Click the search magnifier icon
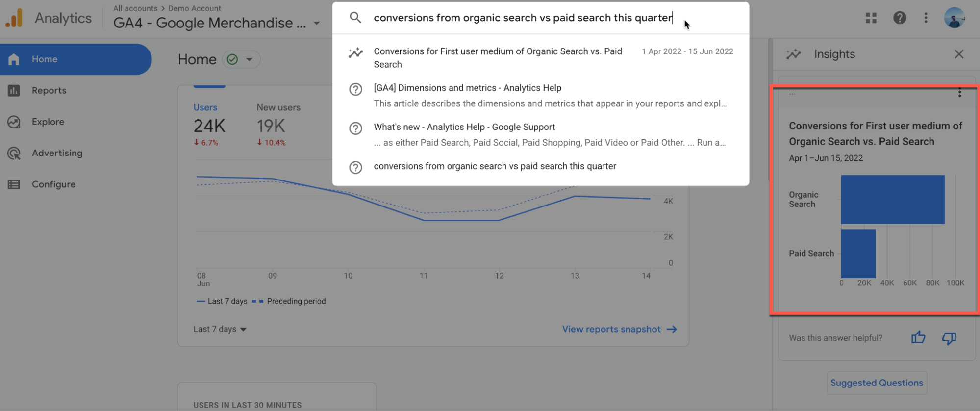 click(355, 18)
